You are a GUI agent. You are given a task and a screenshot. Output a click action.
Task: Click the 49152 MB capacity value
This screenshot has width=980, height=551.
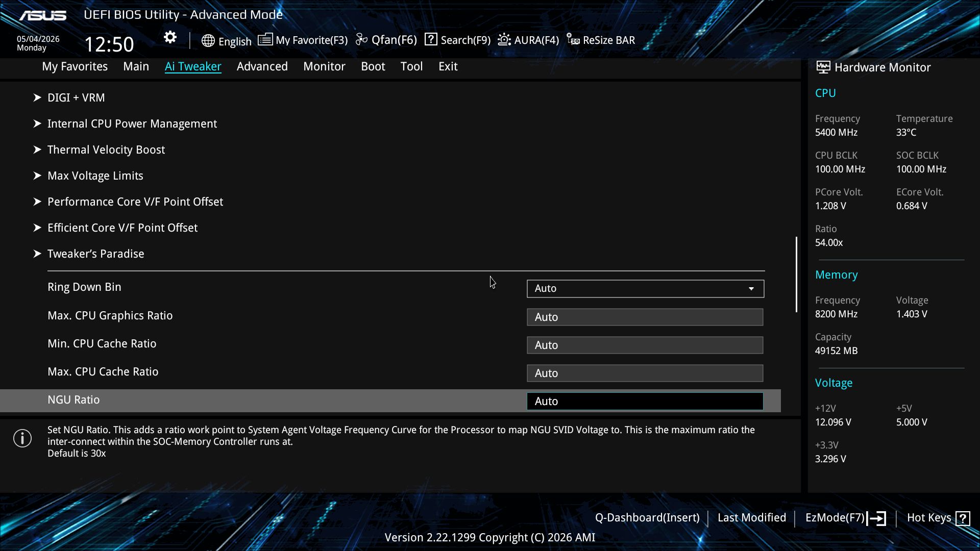836,350
